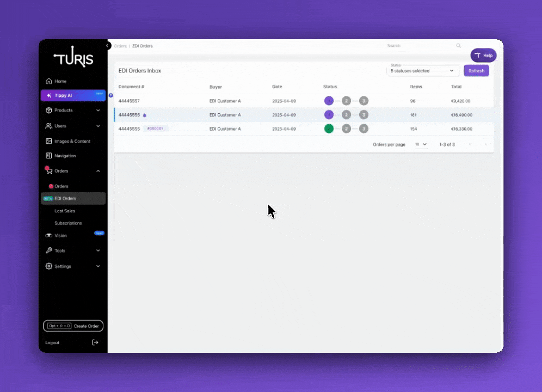Open the Status filter dropdown
The height and width of the screenshot is (392, 542).
pos(423,71)
